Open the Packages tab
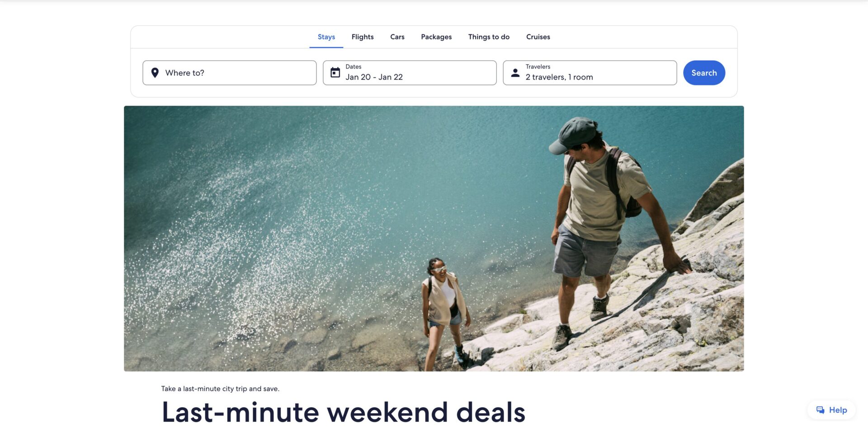The image size is (868, 429). click(x=436, y=37)
